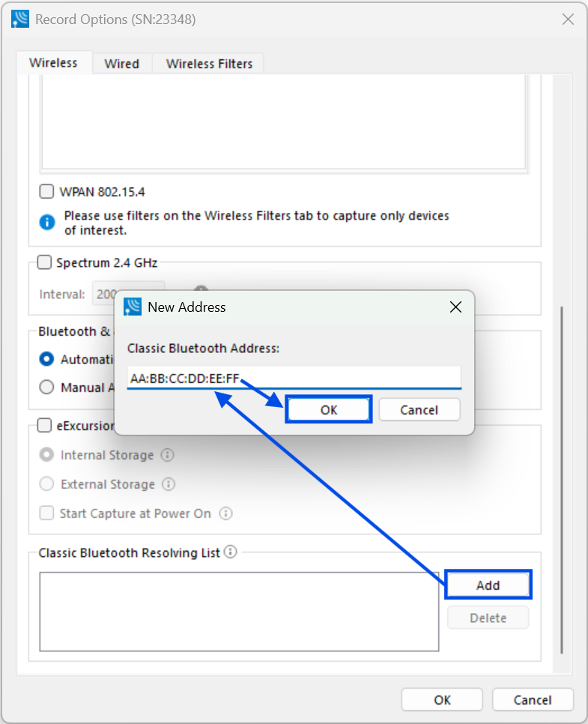Click the Spectrum Interval input field
This screenshot has height=724, width=588.
128,294
